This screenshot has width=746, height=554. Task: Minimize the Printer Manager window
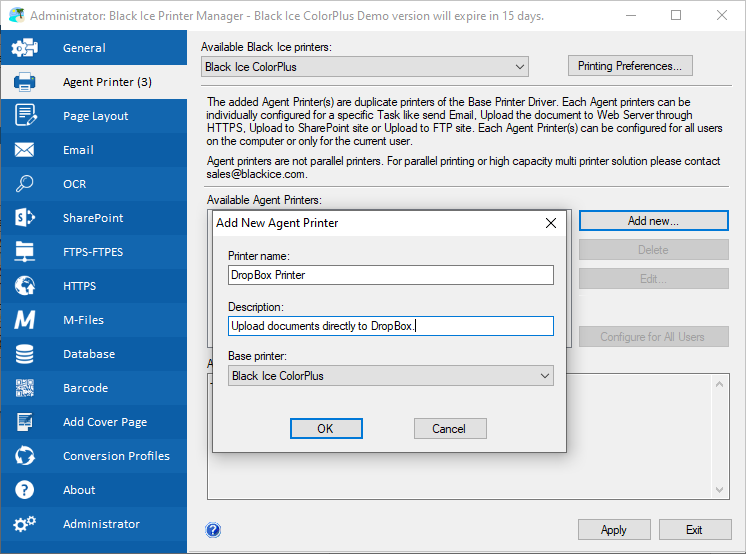(x=631, y=15)
